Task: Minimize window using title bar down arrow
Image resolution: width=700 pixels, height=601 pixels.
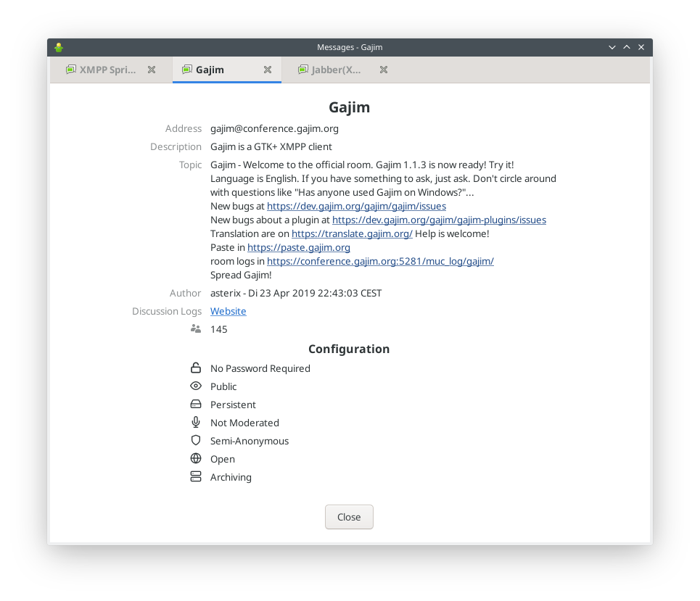Action: tap(612, 47)
